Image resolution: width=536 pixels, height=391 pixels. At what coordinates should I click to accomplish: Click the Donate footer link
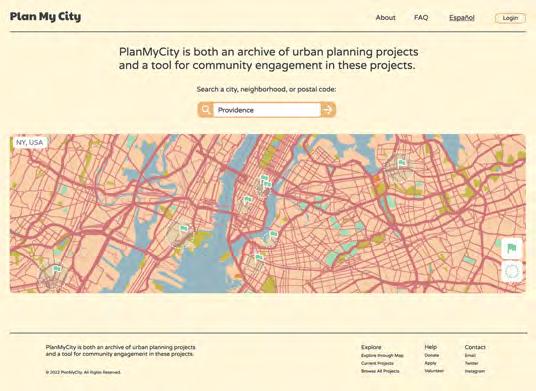click(431, 355)
